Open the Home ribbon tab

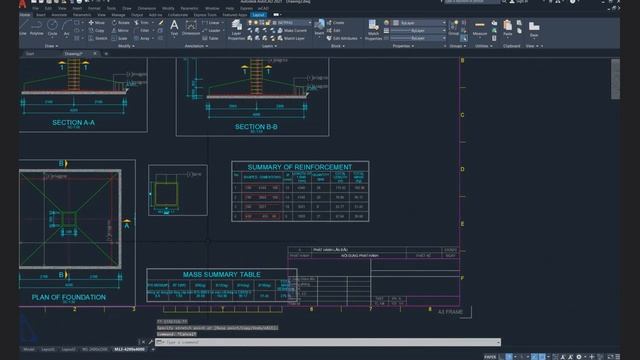[25, 15]
